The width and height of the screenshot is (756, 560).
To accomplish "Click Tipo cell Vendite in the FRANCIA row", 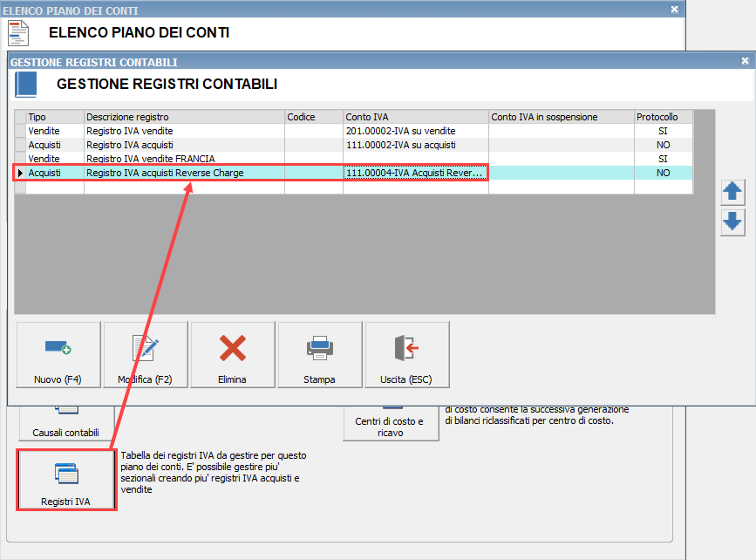I will point(55,159).
